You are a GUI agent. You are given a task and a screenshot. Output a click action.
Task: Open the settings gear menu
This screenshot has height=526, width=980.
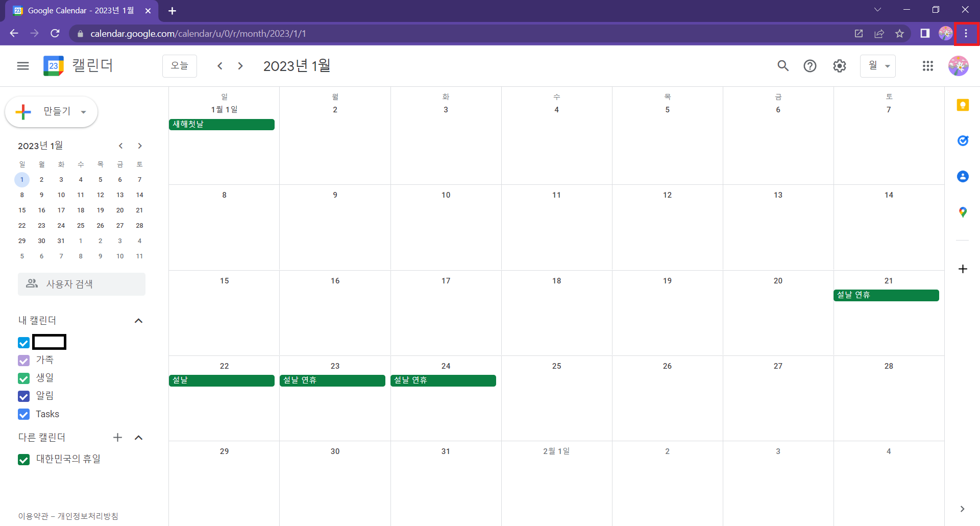pos(840,66)
